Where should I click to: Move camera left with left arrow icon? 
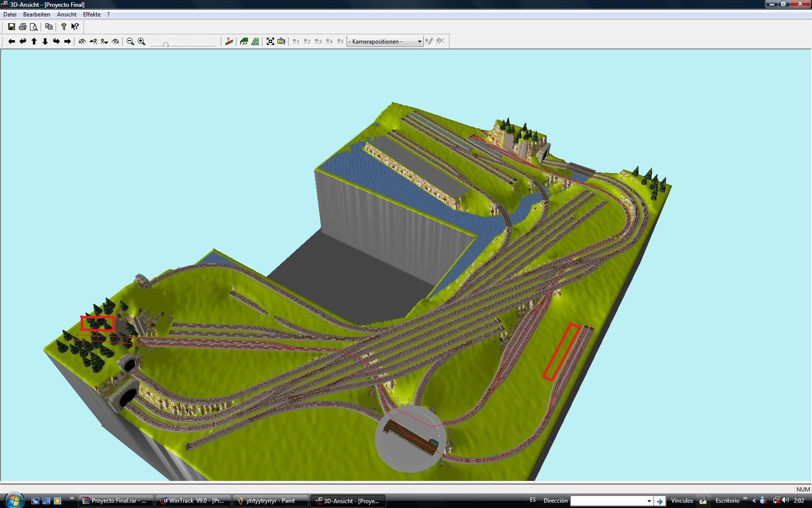tap(12, 42)
